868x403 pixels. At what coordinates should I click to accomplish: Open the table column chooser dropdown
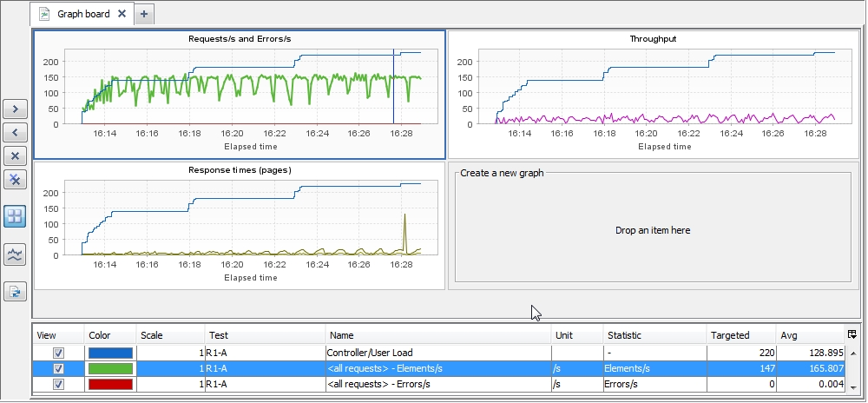point(852,334)
